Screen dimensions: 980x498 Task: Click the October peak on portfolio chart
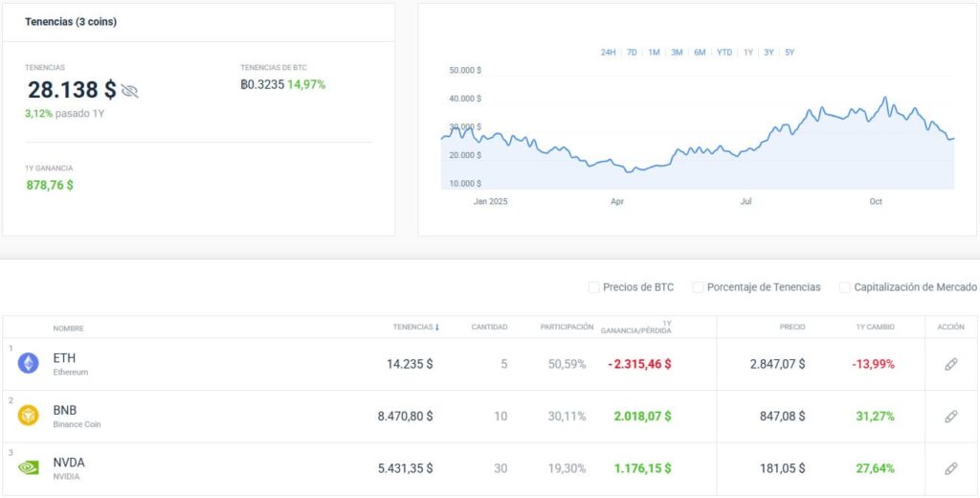tap(884, 98)
